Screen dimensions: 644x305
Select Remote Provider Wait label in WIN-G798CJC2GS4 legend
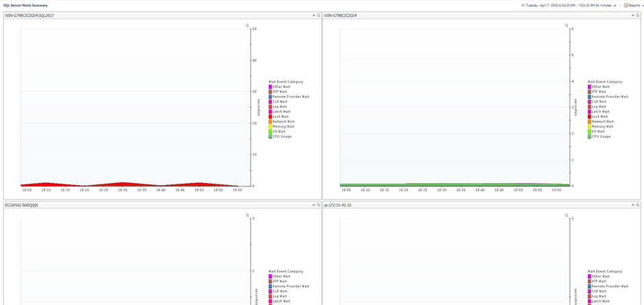tap(610, 97)
